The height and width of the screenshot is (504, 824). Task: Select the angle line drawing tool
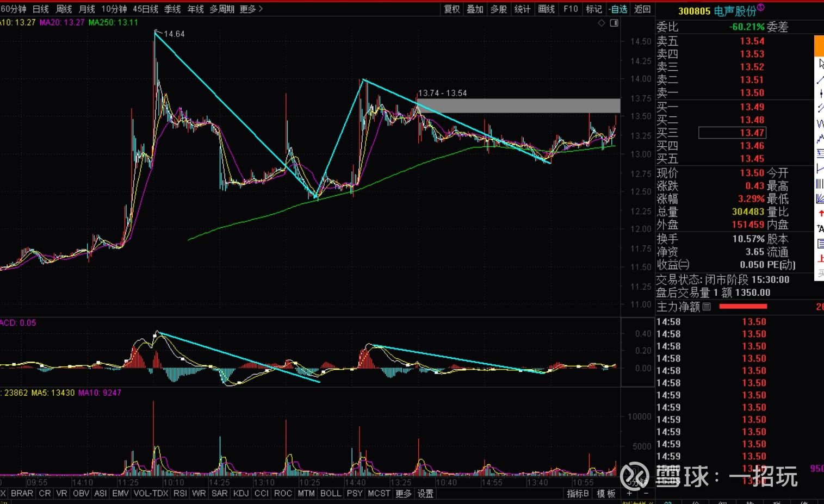coord(820,169)
